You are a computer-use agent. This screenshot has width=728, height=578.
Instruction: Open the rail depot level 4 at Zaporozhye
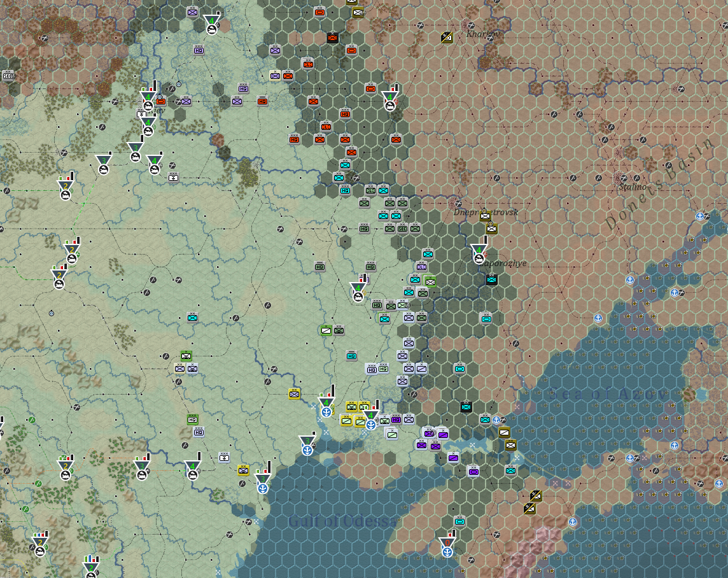point(479,253)
